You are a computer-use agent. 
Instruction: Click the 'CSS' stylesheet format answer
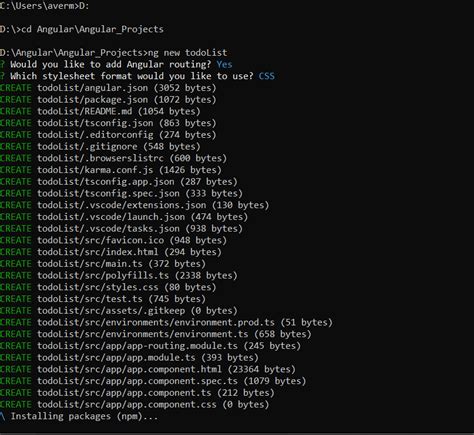(267, 76)
